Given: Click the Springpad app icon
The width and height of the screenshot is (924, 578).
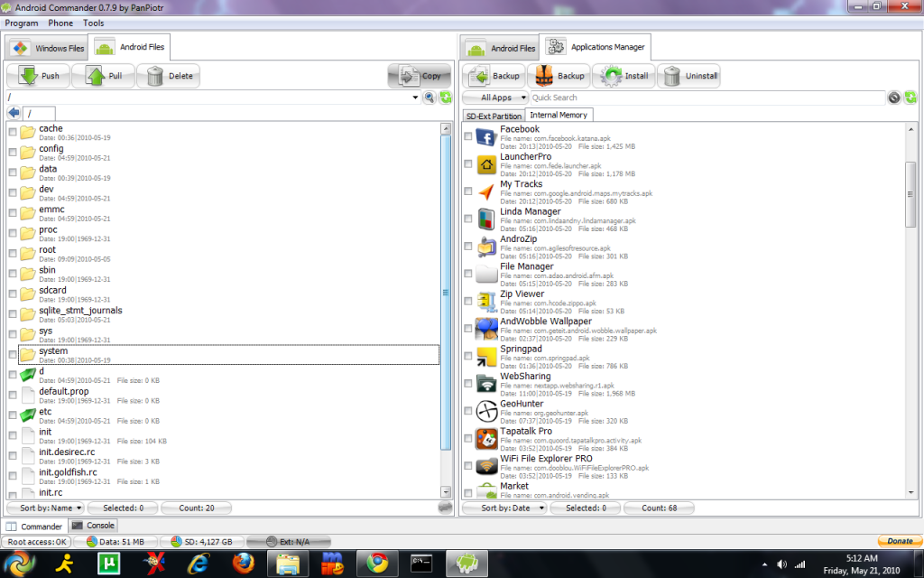Looking at the screenshot, I should tap(486, 357).
